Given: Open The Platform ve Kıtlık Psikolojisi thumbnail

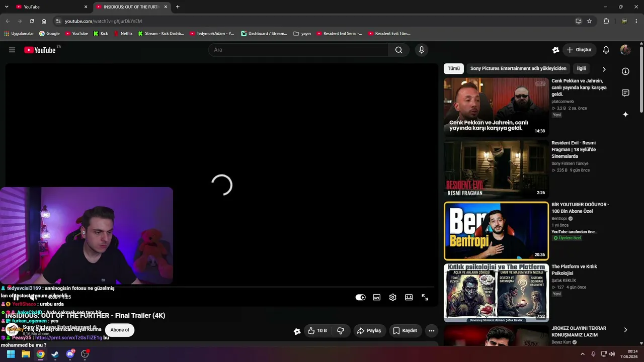Looking at the screenshot, I should [496, 293].
